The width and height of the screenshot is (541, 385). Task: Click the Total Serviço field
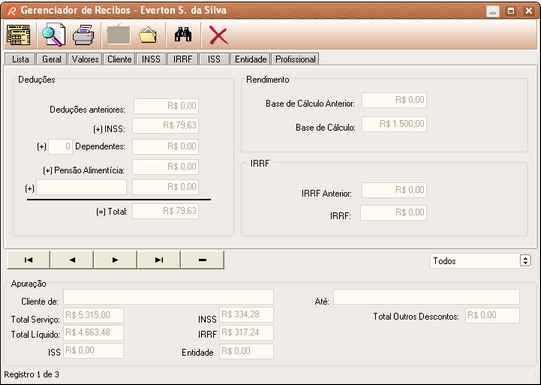[93, 315]
